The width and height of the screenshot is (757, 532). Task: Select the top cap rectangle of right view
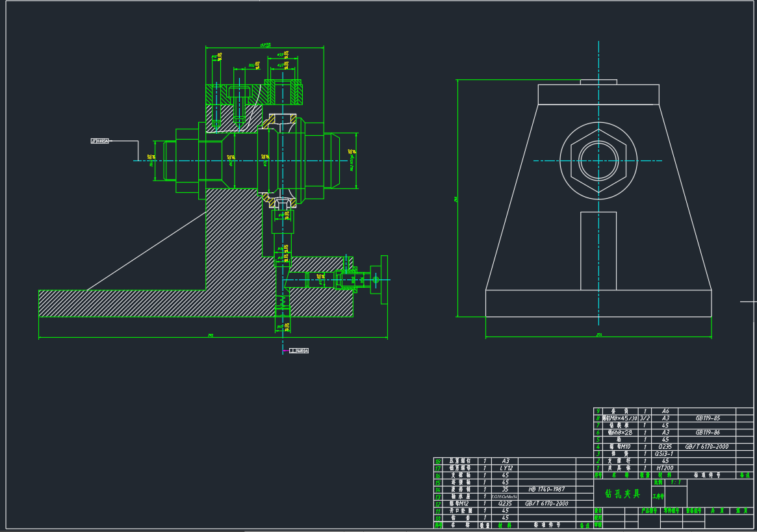coord(598,95)
